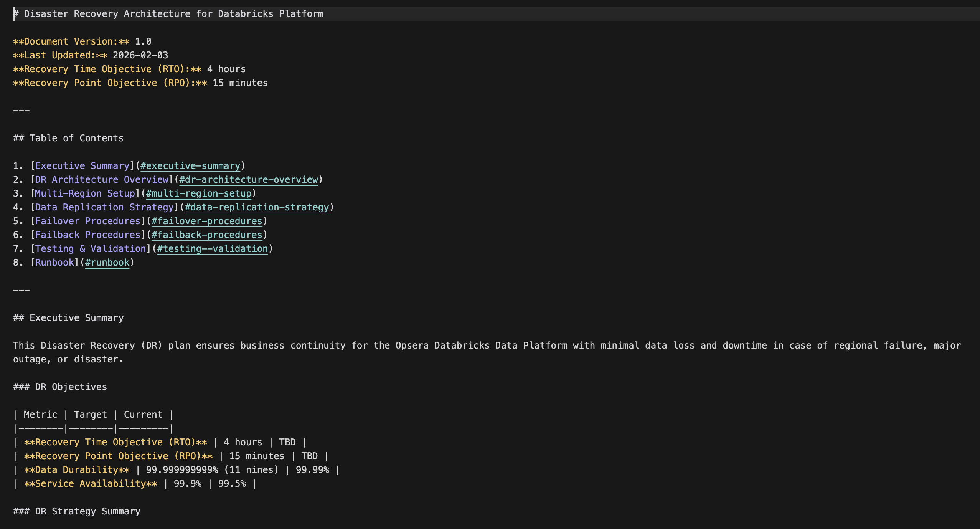Image resolution: width=980 pixels, height=529 pixels.
Task: Click the Executive Summary link text
Action: point(82,166)
